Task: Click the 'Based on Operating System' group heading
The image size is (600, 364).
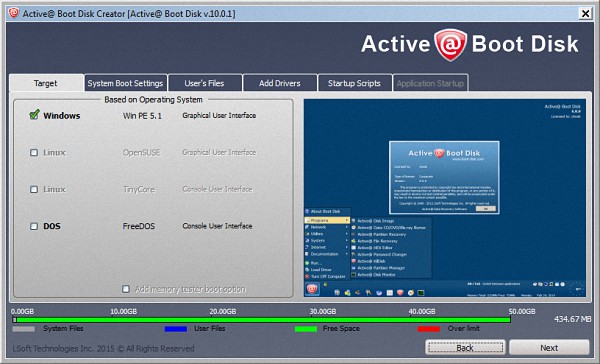Action: [153, 100]
